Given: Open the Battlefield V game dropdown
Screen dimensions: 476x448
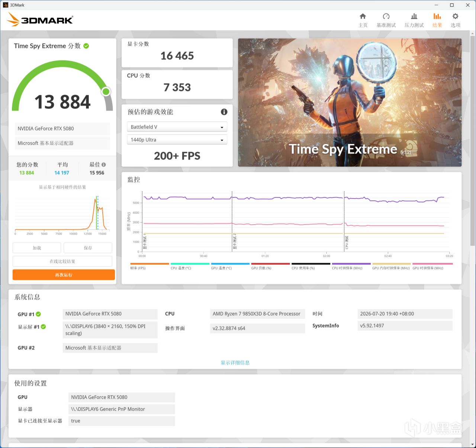Looking at the screenshot, I should 177,127.
